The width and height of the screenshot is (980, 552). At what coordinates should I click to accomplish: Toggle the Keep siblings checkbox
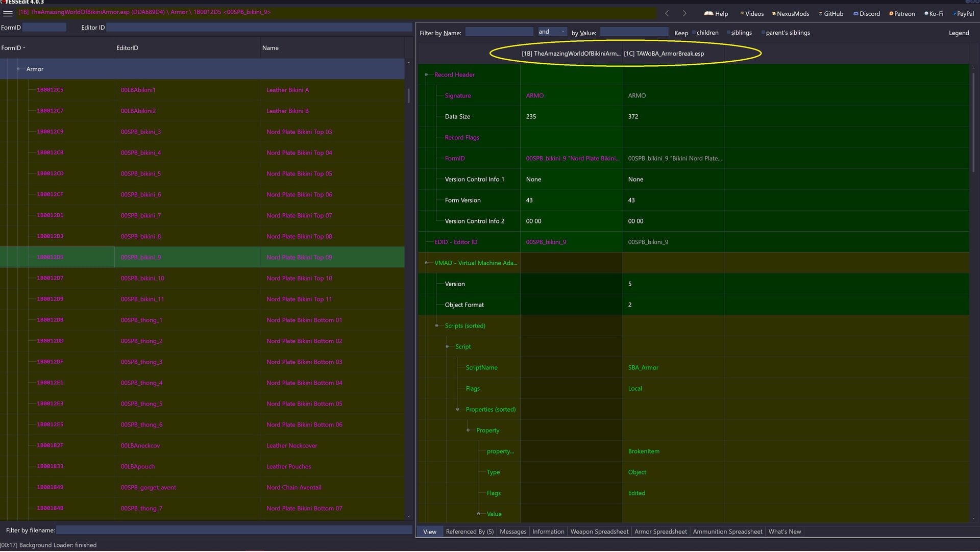pos(728,33)
